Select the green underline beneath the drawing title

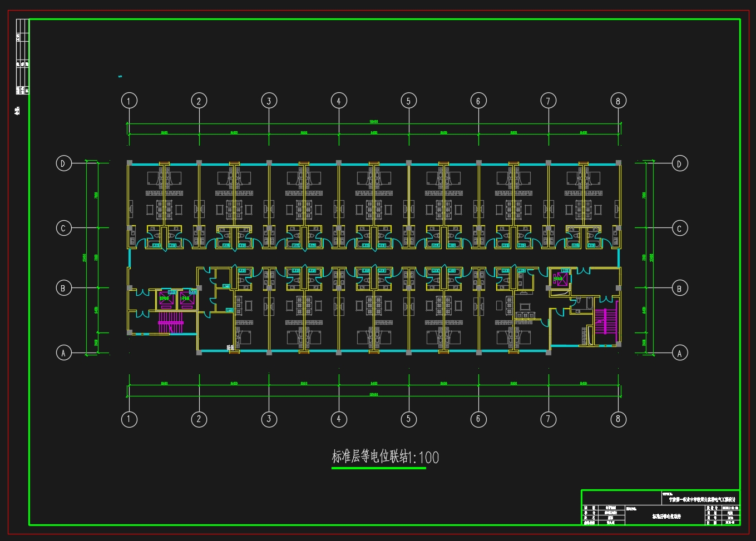tap(379, 468)
